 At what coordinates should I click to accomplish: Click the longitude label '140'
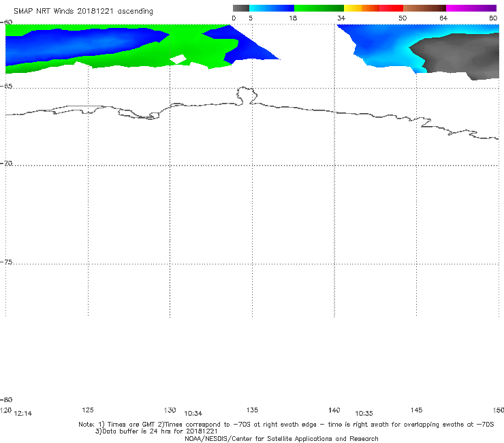point(334,410)
